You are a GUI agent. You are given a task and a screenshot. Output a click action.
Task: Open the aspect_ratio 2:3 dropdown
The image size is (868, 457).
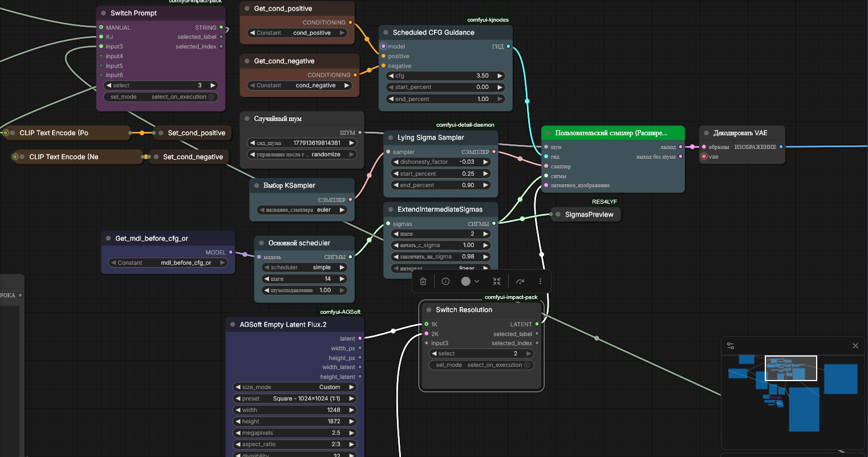point(295,444)
